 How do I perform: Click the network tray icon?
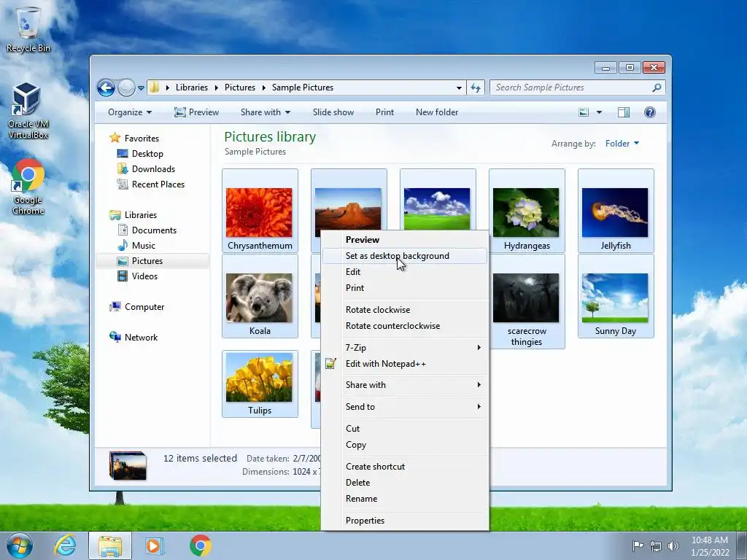[656, 545]
